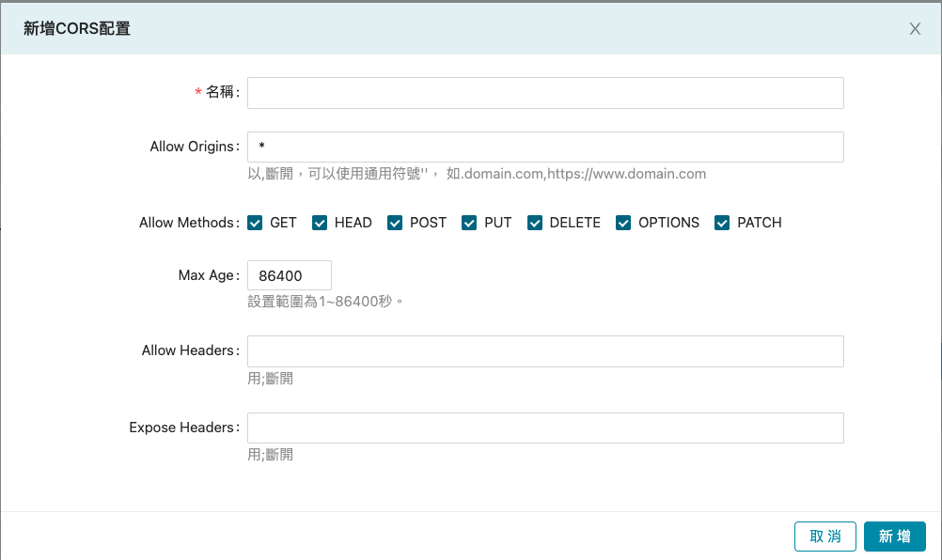Click the 名稱 name input field
The image size is (942, 560).
click(545, 93)
